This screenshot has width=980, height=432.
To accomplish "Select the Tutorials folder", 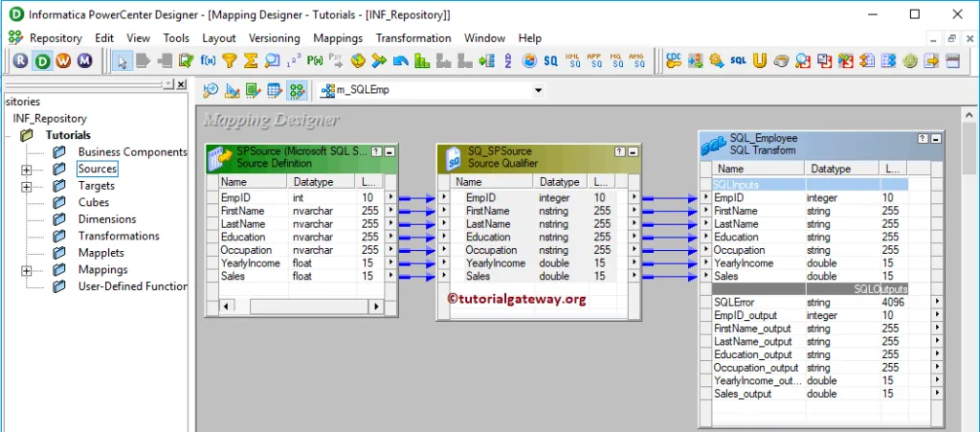I will point(68,135).
